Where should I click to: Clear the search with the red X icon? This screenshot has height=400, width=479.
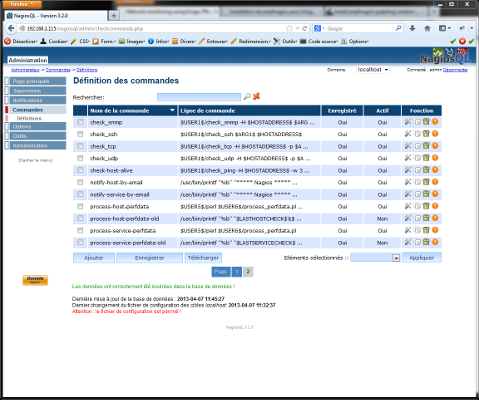256,97
